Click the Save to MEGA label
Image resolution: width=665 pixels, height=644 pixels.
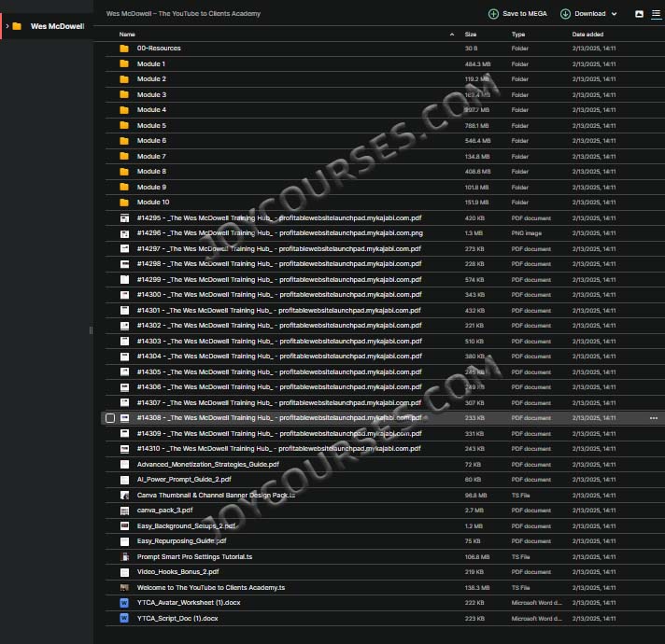point(525,14)
